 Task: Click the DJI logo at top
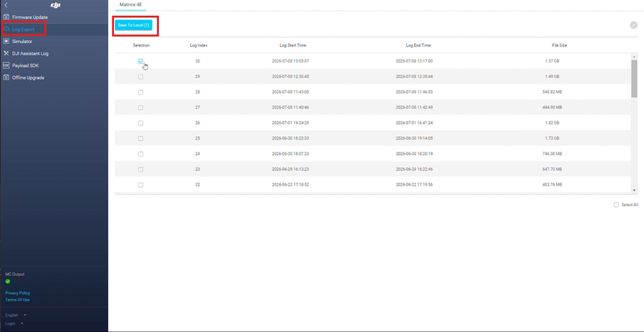click(56, 5)
